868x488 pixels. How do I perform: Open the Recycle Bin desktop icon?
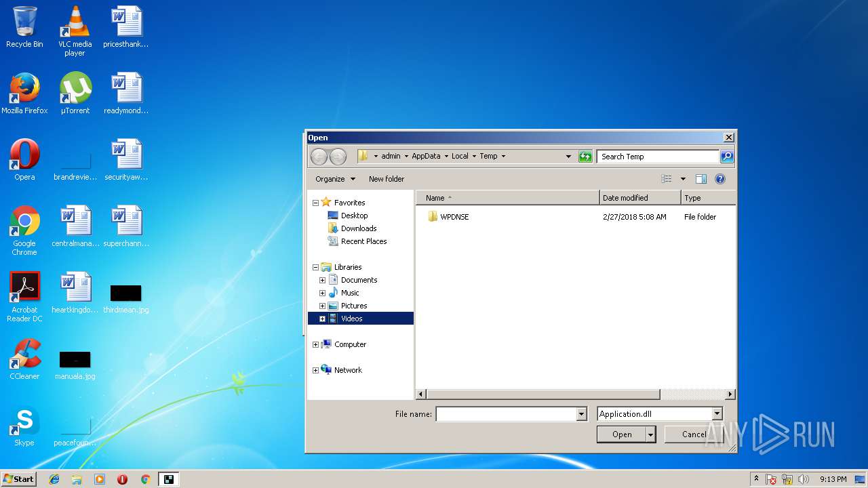click(x=24, y=27)
